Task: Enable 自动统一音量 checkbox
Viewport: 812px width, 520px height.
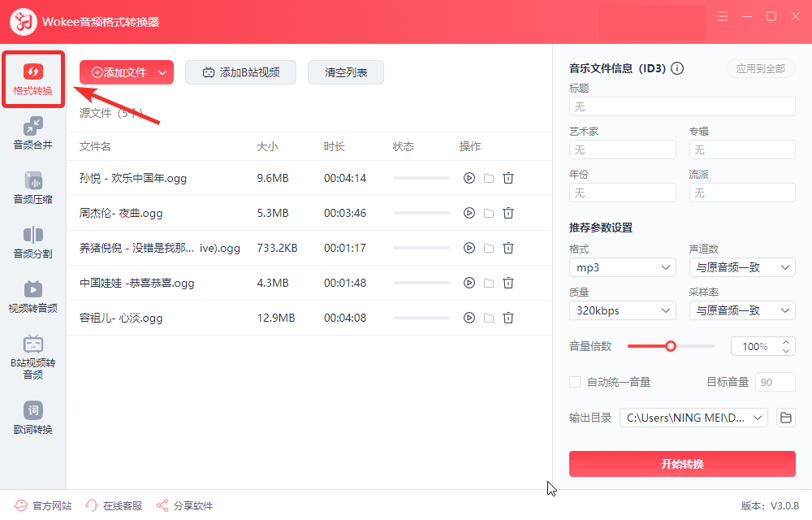Action: point(575,382)
